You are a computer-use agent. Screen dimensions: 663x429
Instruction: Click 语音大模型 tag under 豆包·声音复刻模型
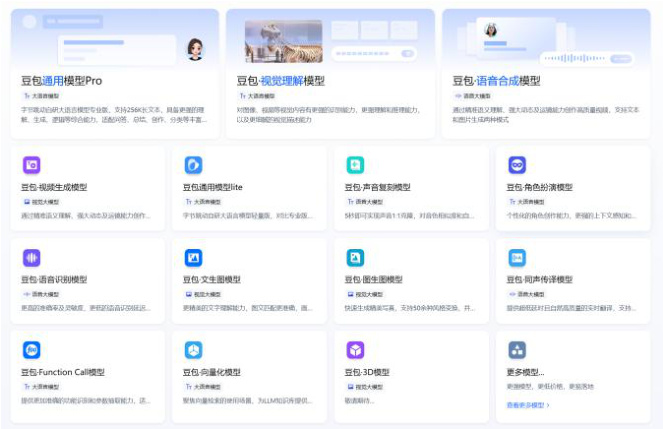[x=365, y=202]
